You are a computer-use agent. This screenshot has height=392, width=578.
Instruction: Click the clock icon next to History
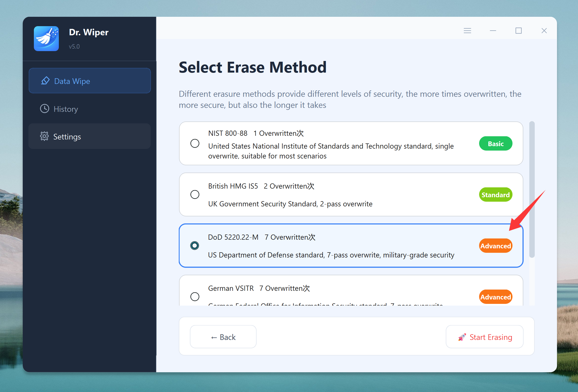click(44, 109)
